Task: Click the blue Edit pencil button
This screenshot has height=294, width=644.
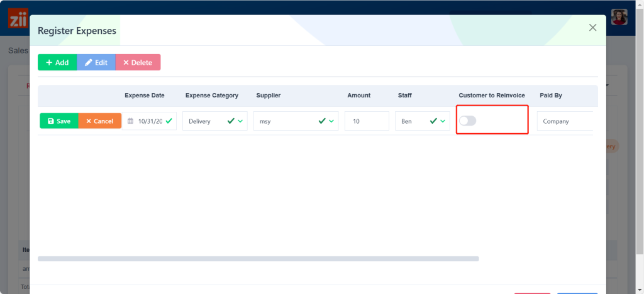Action: pyautogui.click(x=96, y=62)
